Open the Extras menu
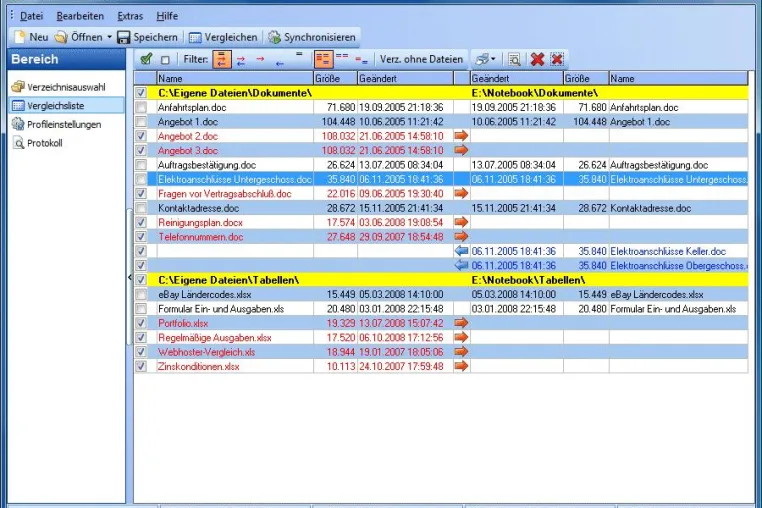 pos(130,16)
